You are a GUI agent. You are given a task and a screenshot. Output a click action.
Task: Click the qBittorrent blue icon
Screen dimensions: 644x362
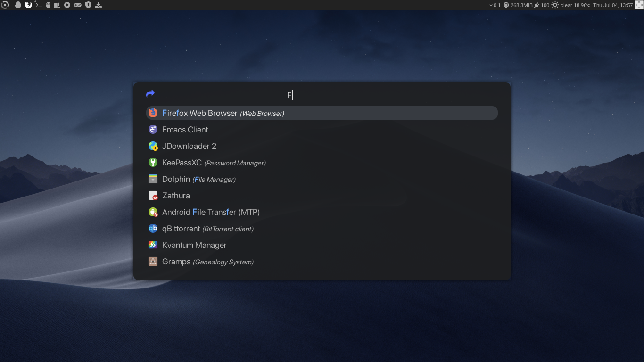click(x=153, y=229)
